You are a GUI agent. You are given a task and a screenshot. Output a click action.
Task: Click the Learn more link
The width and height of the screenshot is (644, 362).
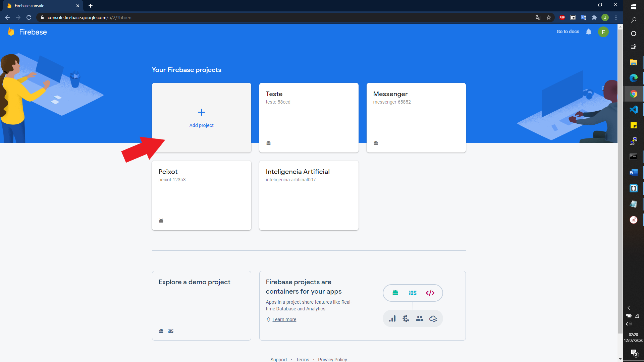[284, 319]
